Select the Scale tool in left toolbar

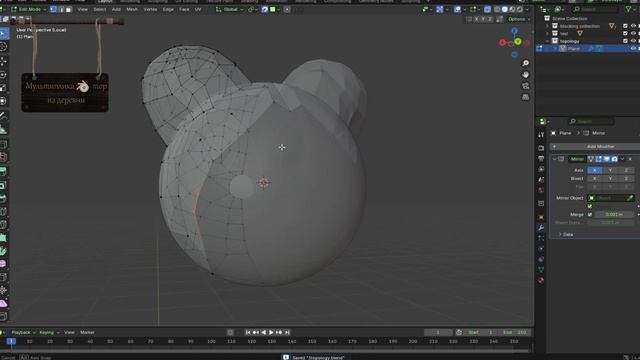click(3, 88)
